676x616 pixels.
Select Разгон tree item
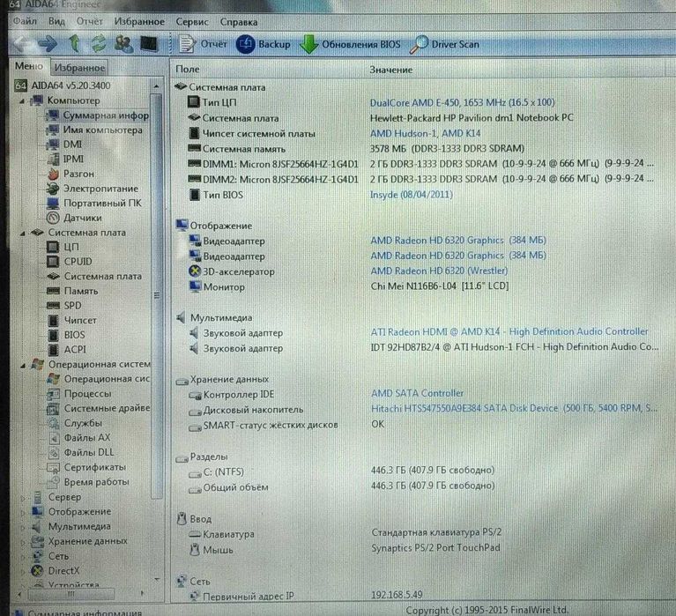point(71,174)
